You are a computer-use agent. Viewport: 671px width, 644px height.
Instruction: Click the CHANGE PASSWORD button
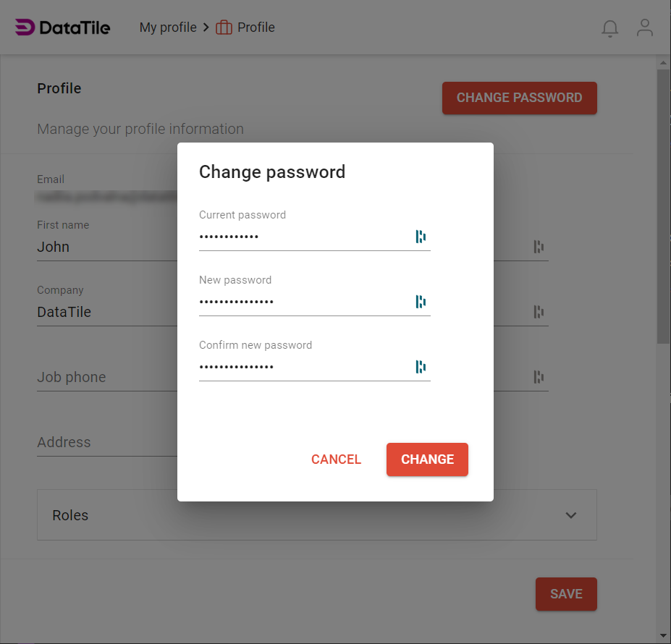click(519, 98)
